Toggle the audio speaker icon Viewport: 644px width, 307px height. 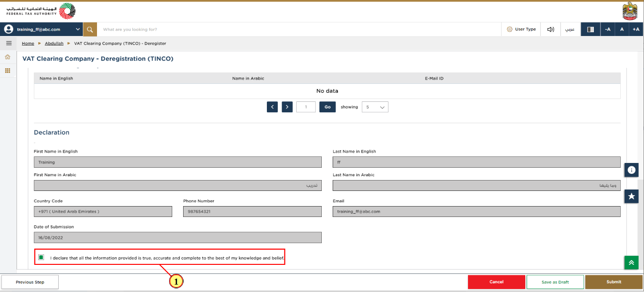tap(550, 29)
